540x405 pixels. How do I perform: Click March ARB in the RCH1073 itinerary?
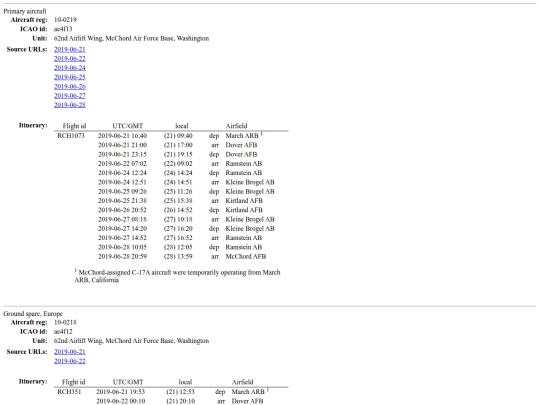click(242, 136)
